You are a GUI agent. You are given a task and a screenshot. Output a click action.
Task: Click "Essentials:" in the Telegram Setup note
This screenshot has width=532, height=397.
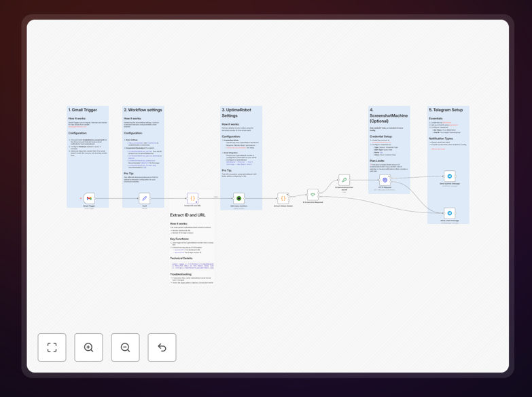(436, 119)
